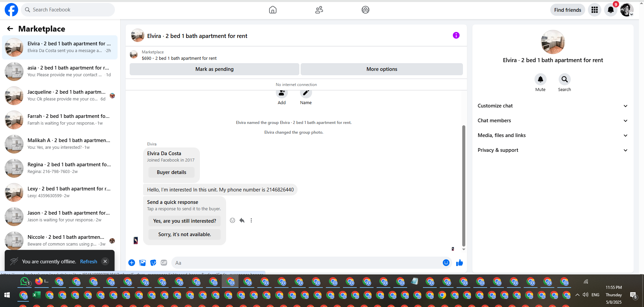This screenshot has width=644, height=307.
Task: Expand Customize chat section
Action: coord(553,106)
